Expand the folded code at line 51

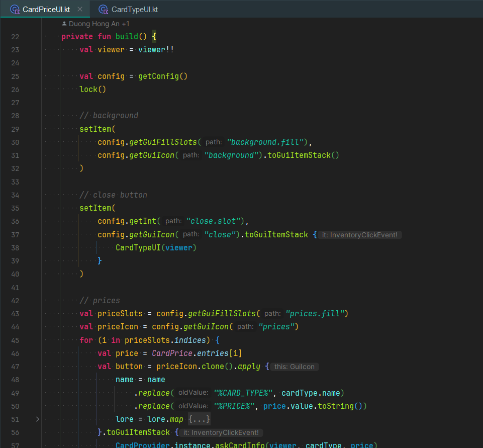click(x=37, y=419)
